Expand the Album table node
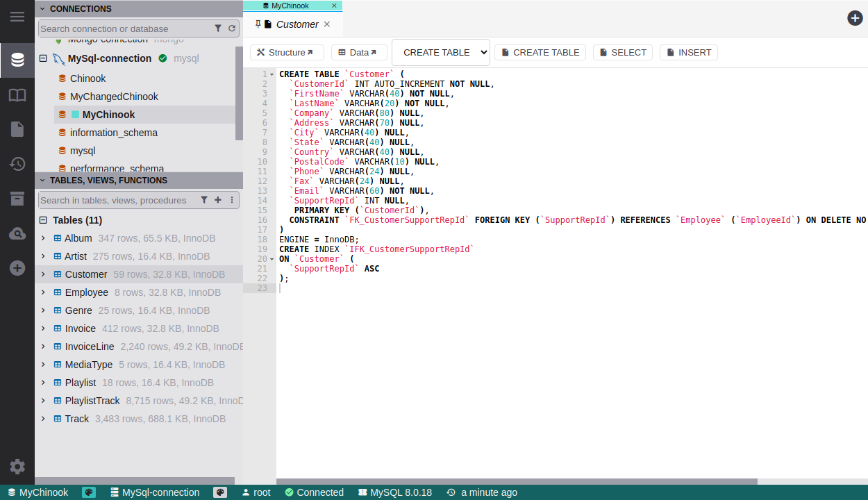Image resolution: width=868 pixels, height=500 pixels. click(x=43, y=238)
